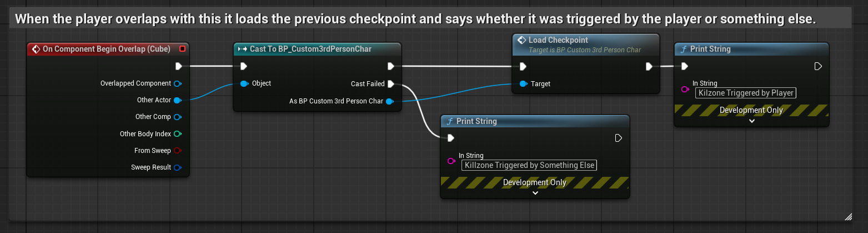Select the Cast To BP_Custom3rdPersonChar node title
The image size is (868, 233).
tap(310, 49)
